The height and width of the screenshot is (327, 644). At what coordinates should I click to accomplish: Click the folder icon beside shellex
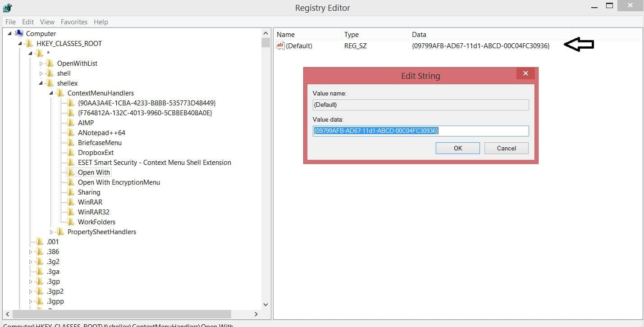click(x=50, y=83)
